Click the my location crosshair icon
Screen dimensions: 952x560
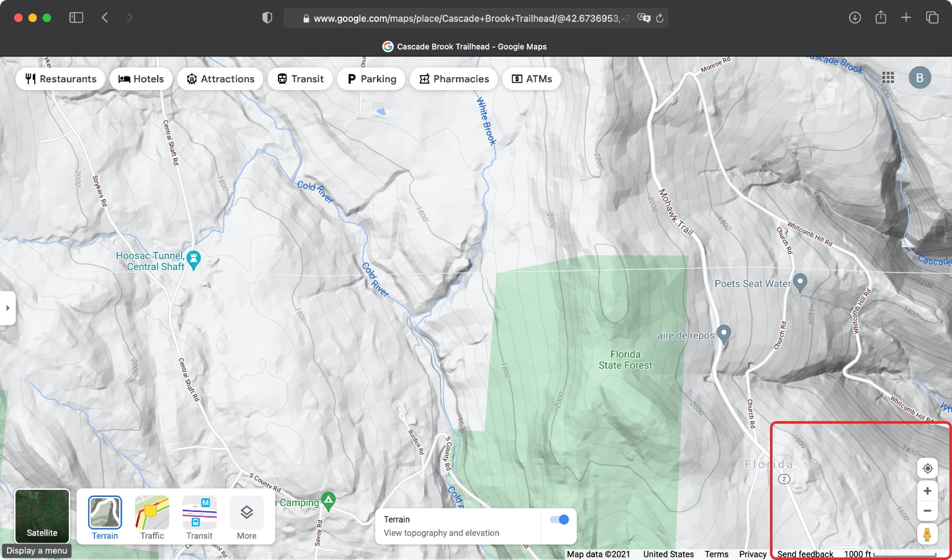click(928, 468)
